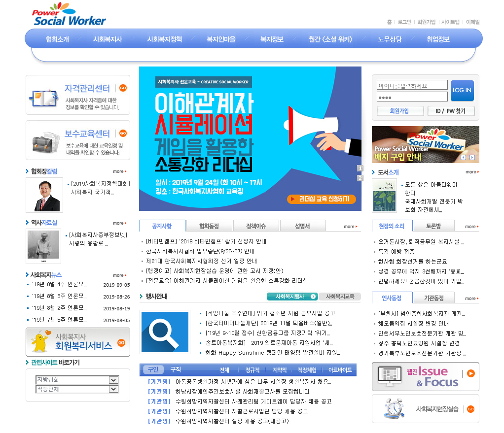Click the 리더십 교육 신청하기 orange button
The width and height of the screenshot is (504, 433).
(x=321, y=200)
